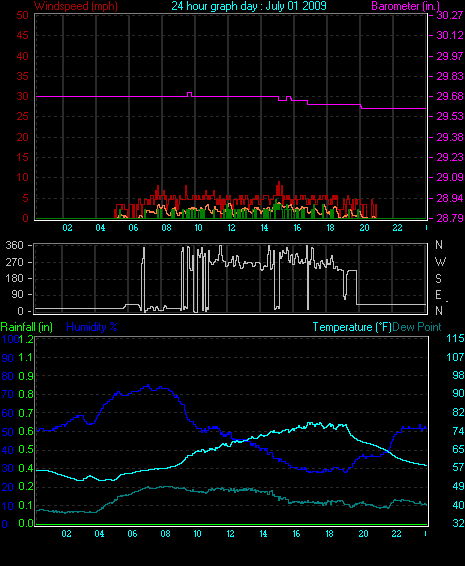This screenshot has height=566, width=465.
Task: Select barometer scale value 29.23
Action: coord(450,157)
